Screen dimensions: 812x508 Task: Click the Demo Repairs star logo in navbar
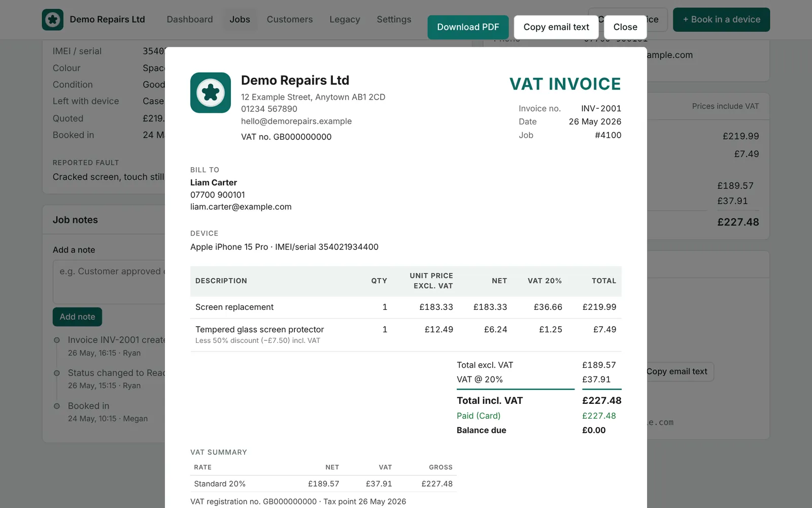53,19
